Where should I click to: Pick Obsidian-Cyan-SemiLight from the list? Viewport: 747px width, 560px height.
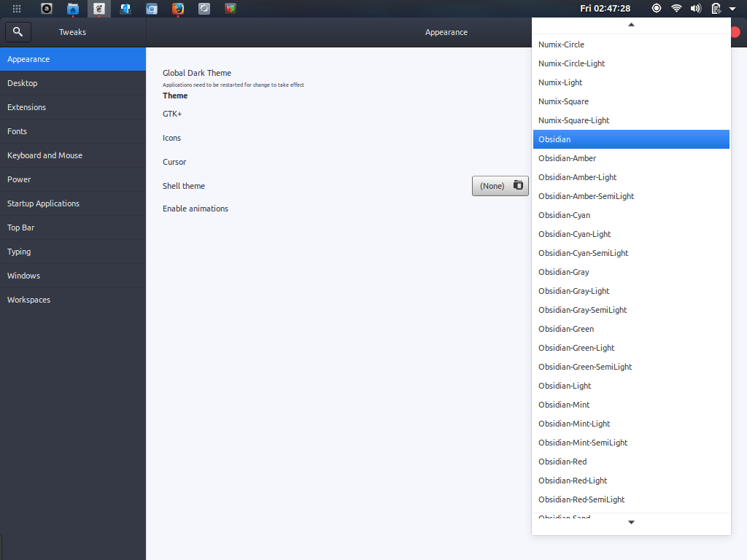(x=631, y=253)
